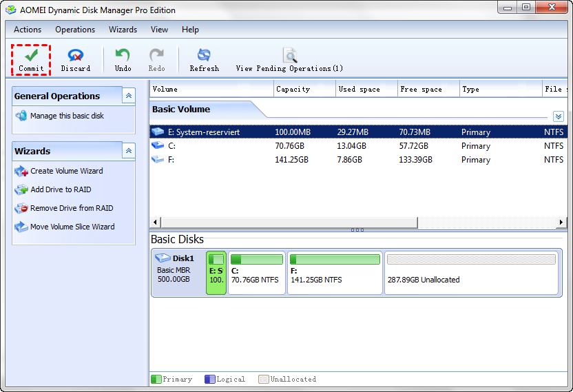The height and width of the screenshot is (392, 573).
Task: Click the Commit checkmark icon
Action: pos(31,55)
